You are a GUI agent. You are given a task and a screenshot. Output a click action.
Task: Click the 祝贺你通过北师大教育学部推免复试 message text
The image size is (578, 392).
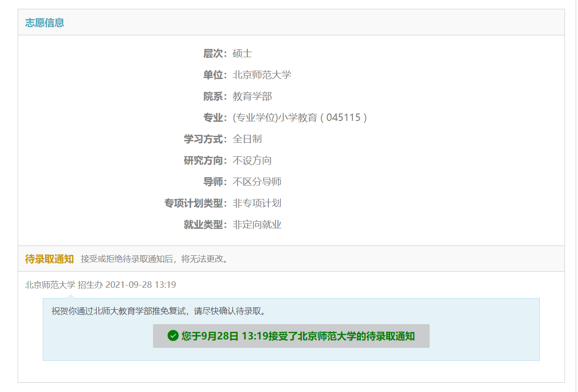[x=159, y=311]
